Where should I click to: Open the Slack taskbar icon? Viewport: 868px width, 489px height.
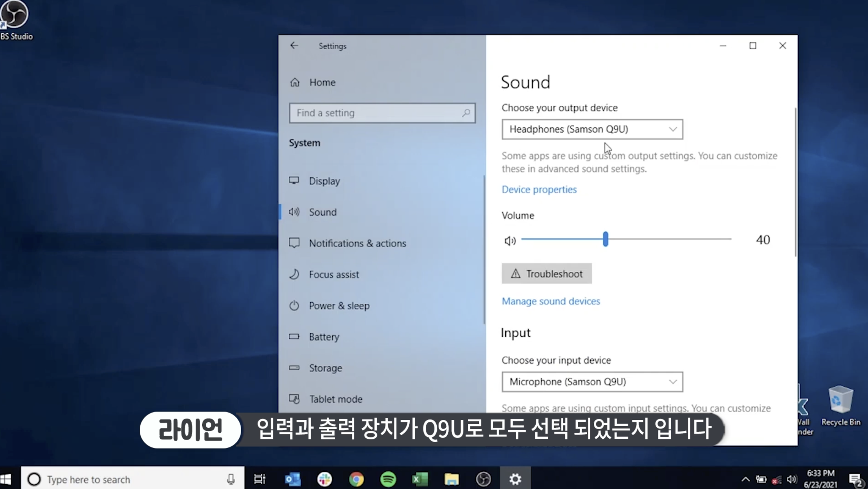pyautogui.click(x=324, y=479)
